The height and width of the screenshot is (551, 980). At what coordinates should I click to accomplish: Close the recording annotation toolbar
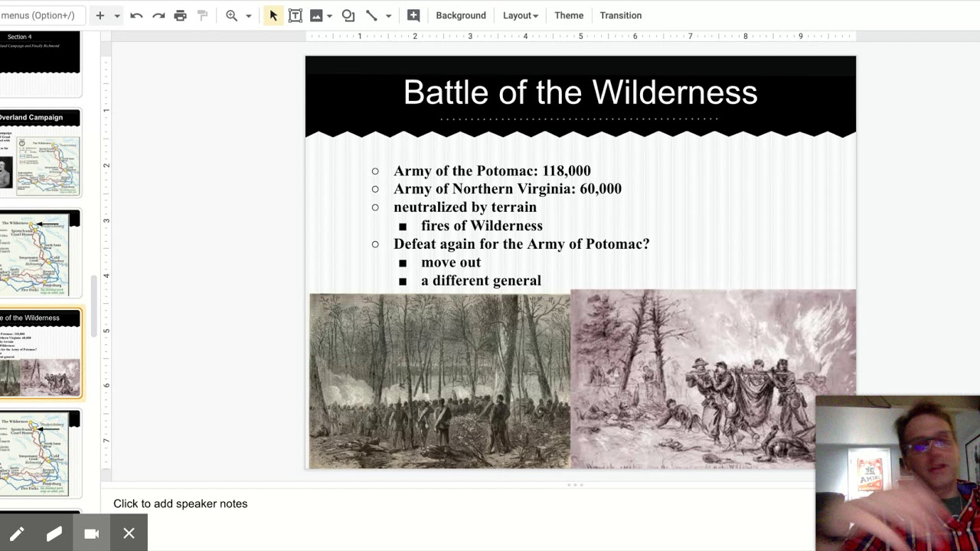point(129,533)
